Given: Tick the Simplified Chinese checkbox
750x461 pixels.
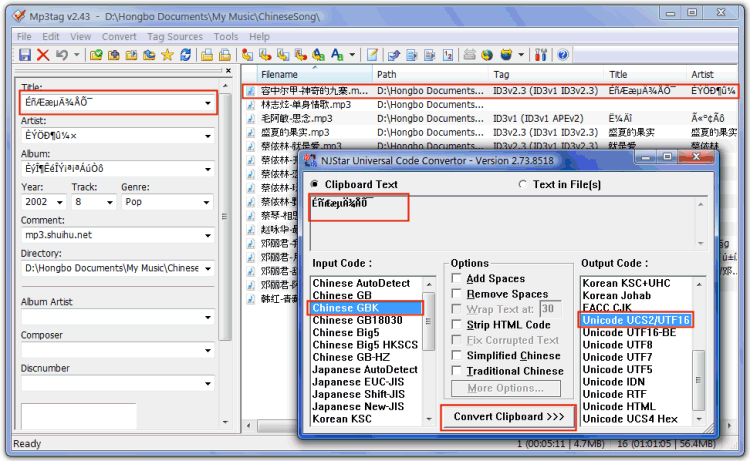Looking at the screenshot, I should click(x=456, y=355).
